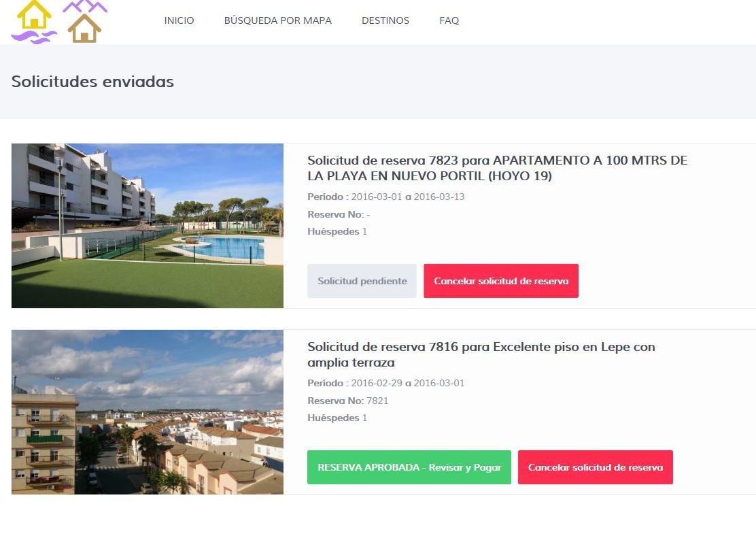
Task: Click the Solicitud pendiente button
Action: [x=362, y=281]
